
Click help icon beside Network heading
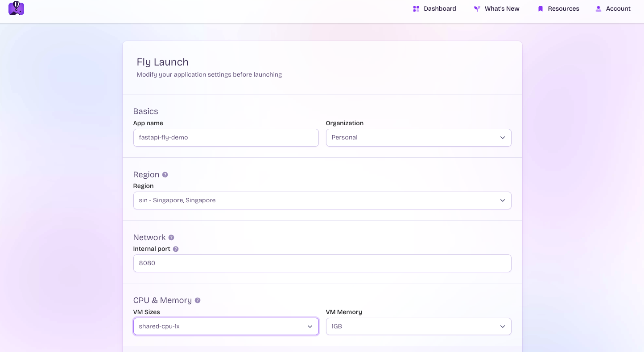coord(171,237)
